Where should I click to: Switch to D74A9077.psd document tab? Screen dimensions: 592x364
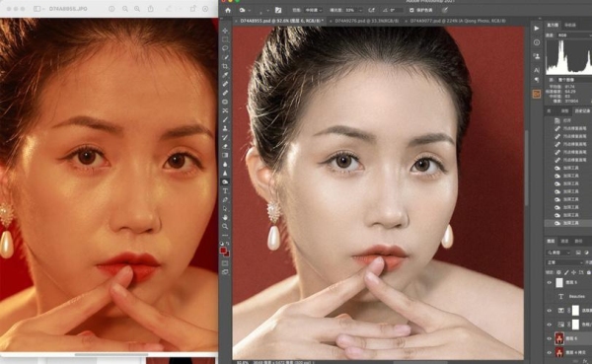click(x=456, y=21)
